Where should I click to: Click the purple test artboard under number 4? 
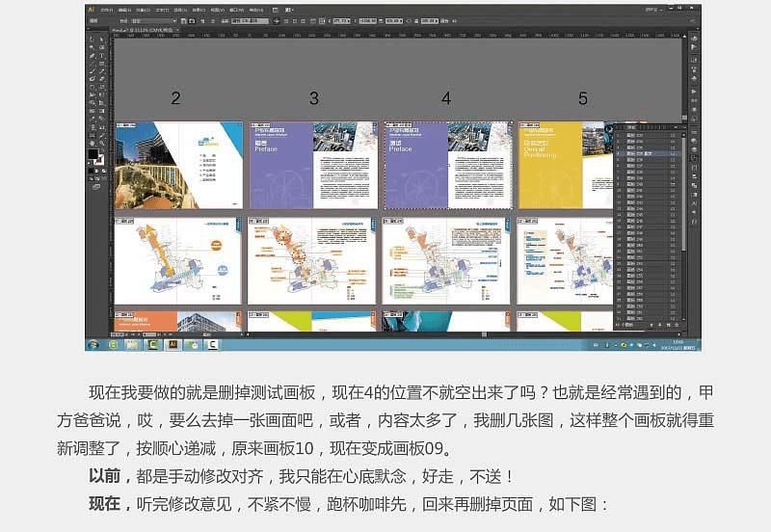(x=447, y=165)
